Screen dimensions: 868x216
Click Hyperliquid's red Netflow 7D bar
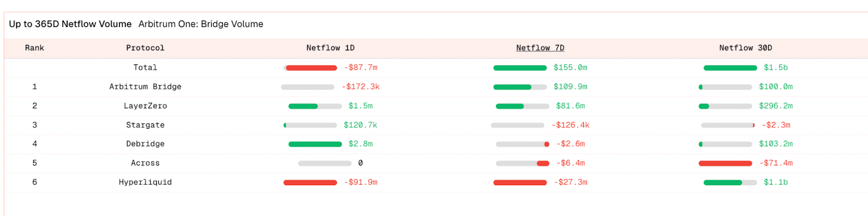[x=520, y=182]
